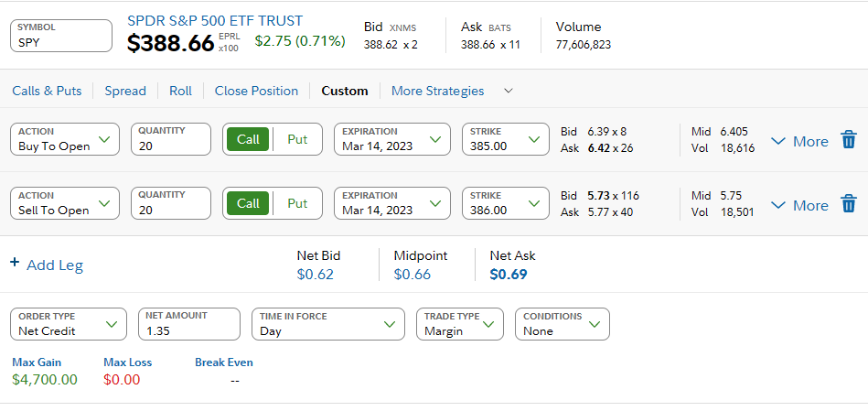Open the Conditions dropdown
Image resolution: width=868 pixels, height=411 pixels.
tap(562, 324)
